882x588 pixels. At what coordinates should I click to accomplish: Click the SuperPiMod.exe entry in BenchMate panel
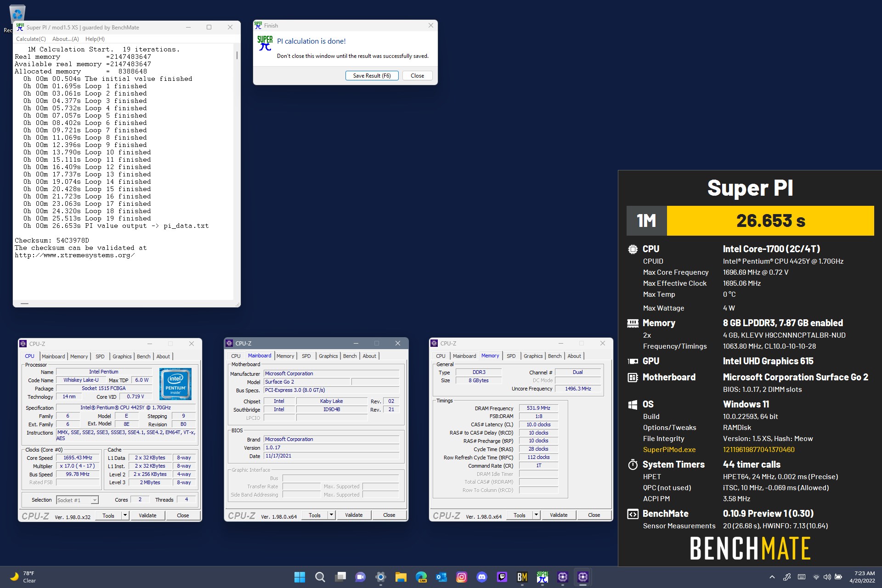[x=669, y=450]
